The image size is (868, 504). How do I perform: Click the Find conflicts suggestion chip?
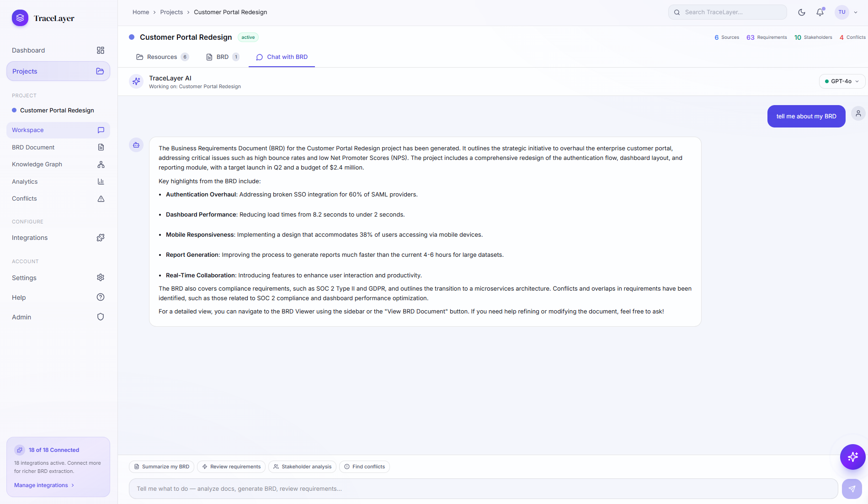(364, 467)
